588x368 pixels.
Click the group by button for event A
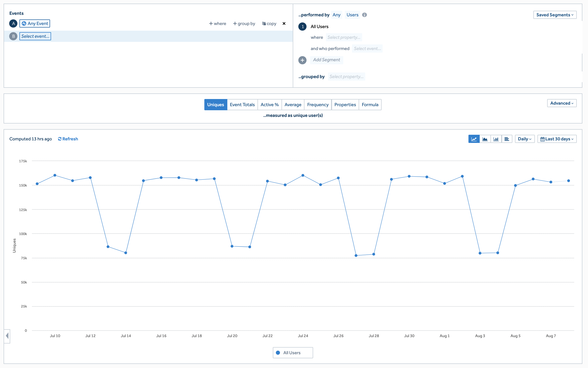tap(244, 23)
